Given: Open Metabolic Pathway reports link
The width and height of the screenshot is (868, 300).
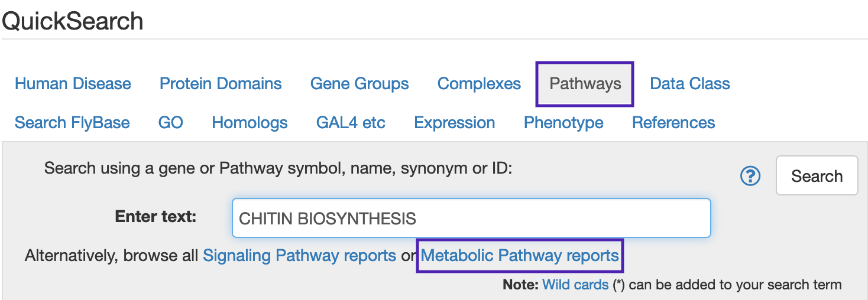Looking at the screenshot, I should click(x=520, y=256).
